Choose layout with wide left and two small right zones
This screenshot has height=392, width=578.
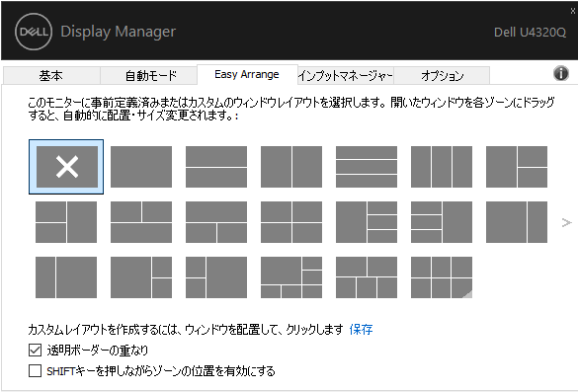click(x=141, y=277)
